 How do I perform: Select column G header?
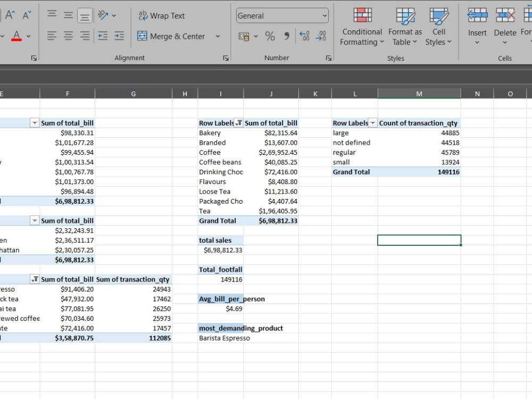(x=134, y=94)
